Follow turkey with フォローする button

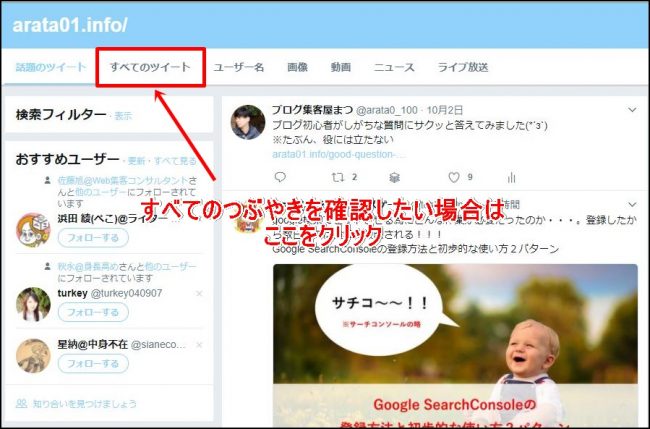(x=93, y=312)
